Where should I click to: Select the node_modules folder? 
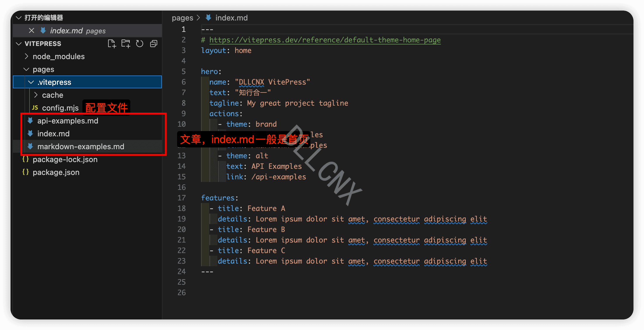pos(59,56)
